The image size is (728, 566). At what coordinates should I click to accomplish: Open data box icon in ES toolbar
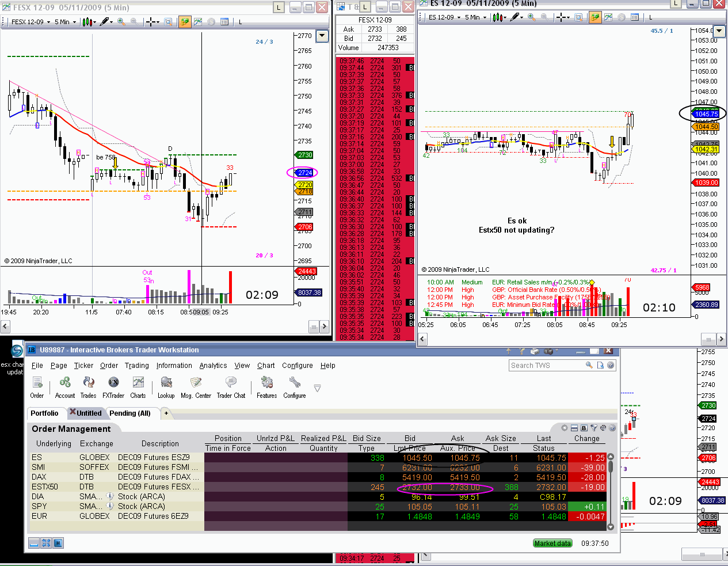coord(635,17)
